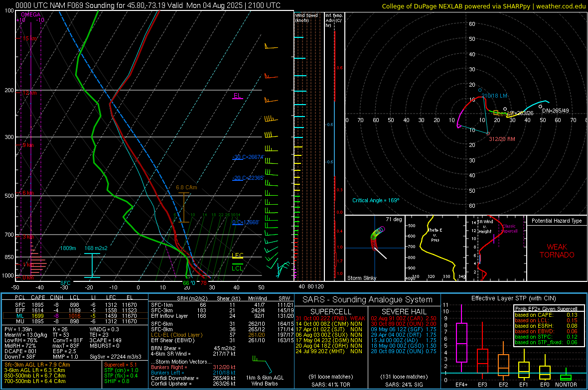
Task: Click the "0 C=12668'" freezing level label
Action: tap(246, 222)
